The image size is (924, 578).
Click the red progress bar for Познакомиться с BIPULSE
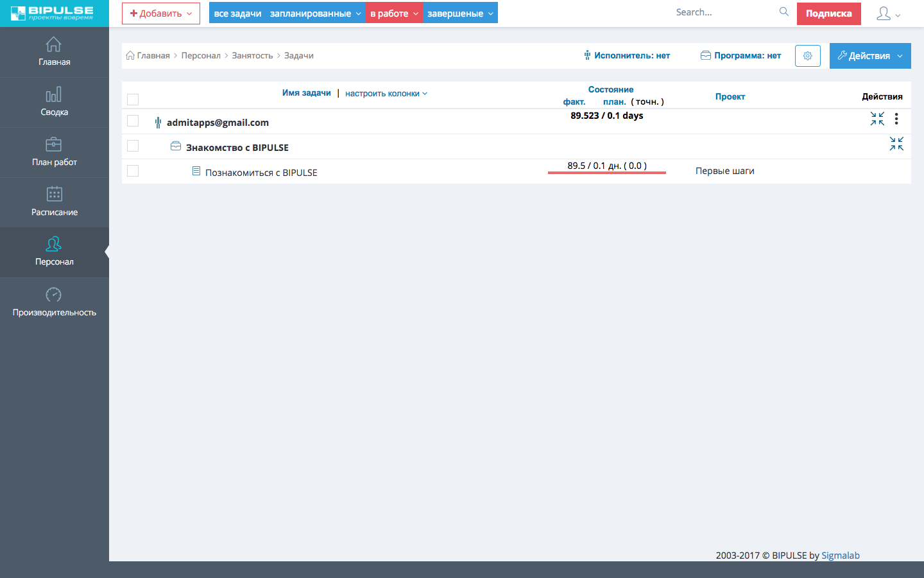pyautogui.click(x=607, y=173)
